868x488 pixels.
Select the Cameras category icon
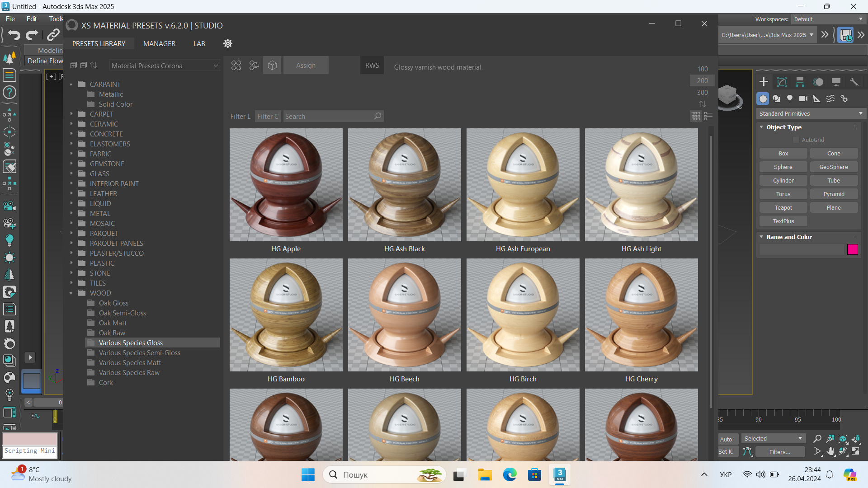pyautogui.click(x=803, y=99)
